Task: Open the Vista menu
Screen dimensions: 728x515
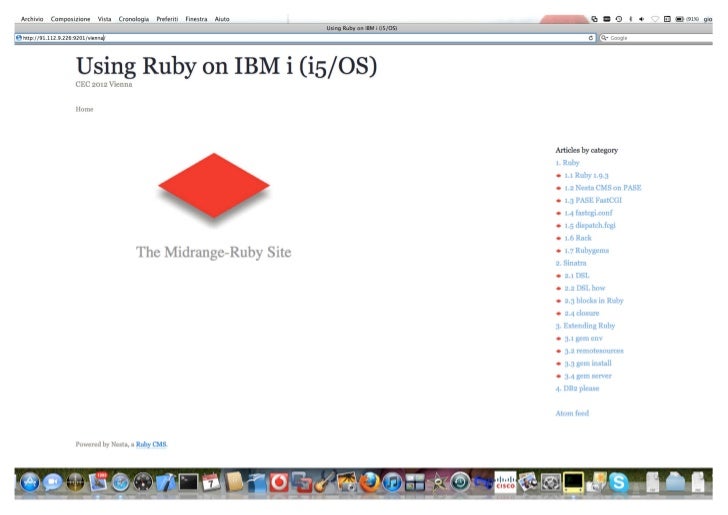Action: click(x=104, y=19)
